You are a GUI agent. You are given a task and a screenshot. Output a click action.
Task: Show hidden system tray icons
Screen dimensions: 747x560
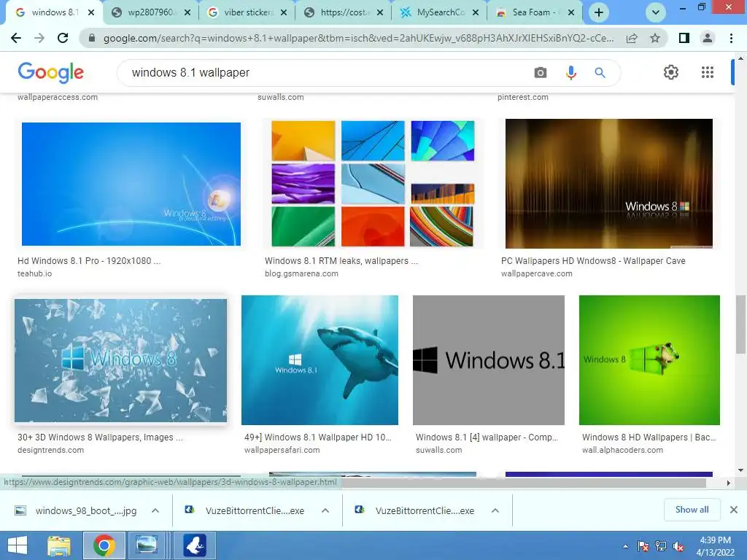pos(625,546)
